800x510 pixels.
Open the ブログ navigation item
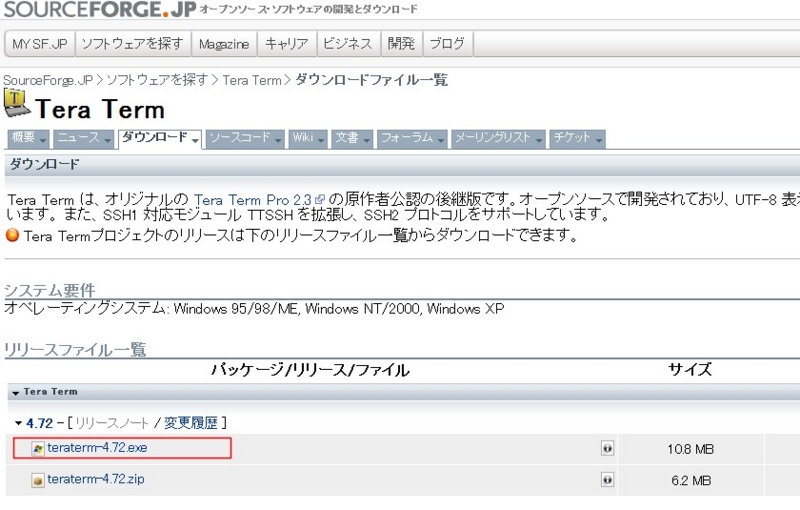(x=447, y=44)
